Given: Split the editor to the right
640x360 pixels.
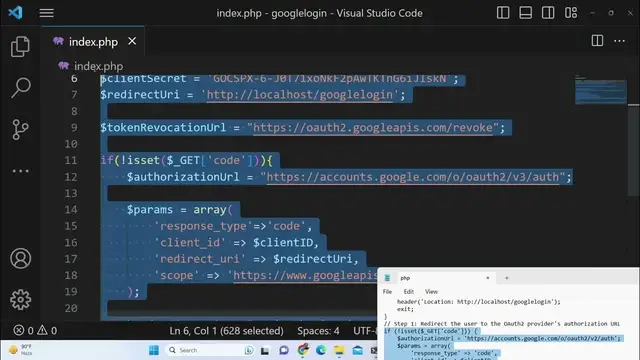Looking at the screenshot, I should [597, 40].
